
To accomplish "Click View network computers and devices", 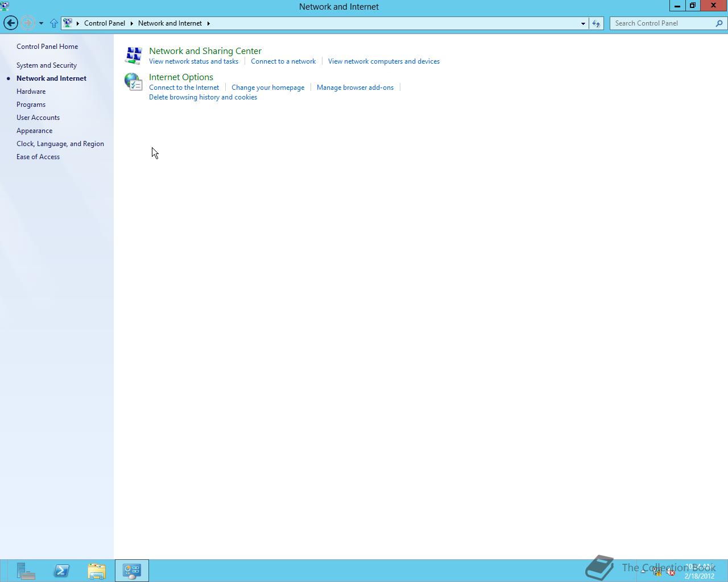I will click(384, 61).
